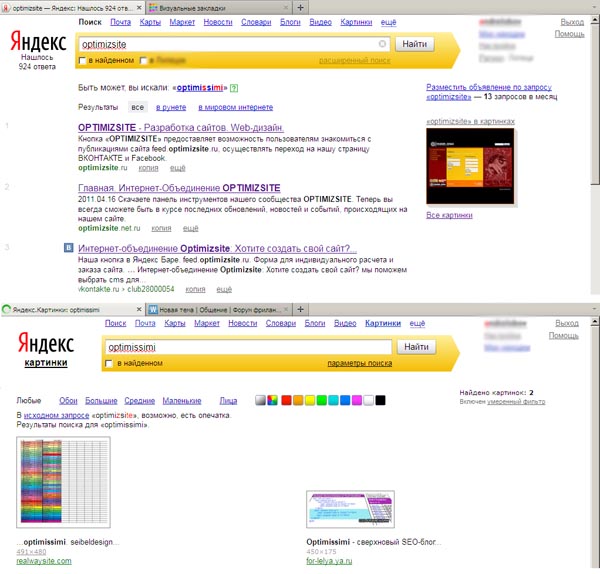
Task: Filter images by 'Большие' size
Action: pyautogui.click(x=101, y=401)
